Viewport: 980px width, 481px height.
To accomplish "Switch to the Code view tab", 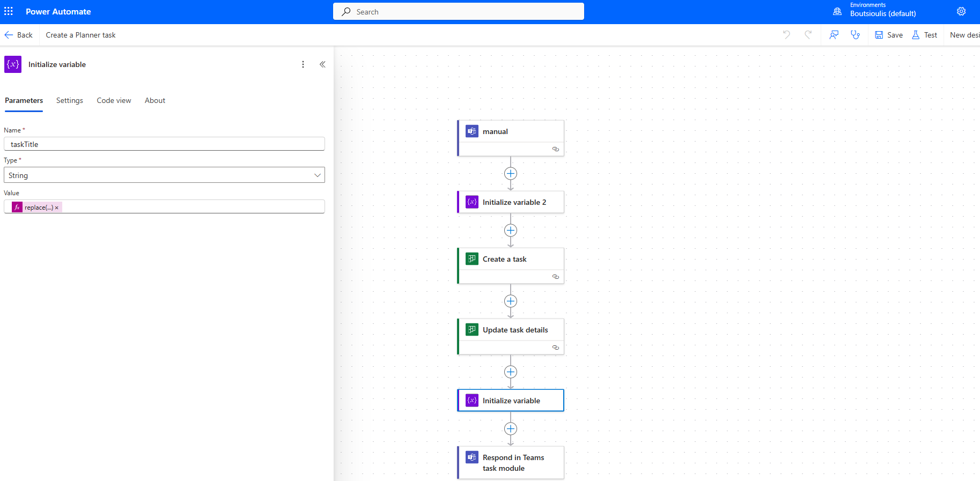I will (x=114, y=100).
